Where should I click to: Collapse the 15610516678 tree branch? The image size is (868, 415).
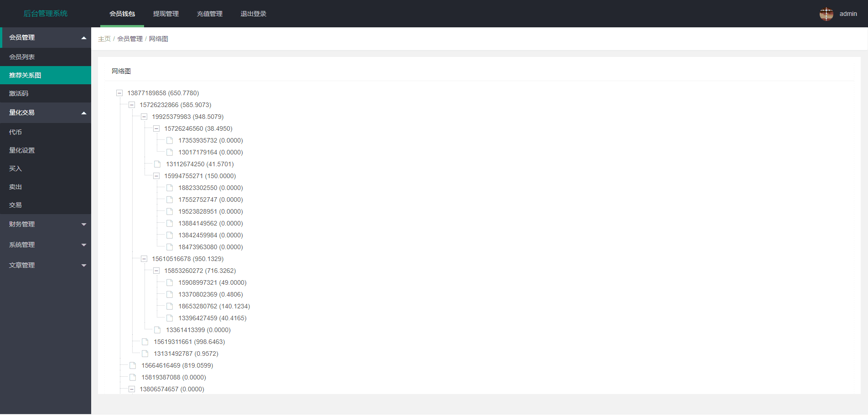coord(144,259)
